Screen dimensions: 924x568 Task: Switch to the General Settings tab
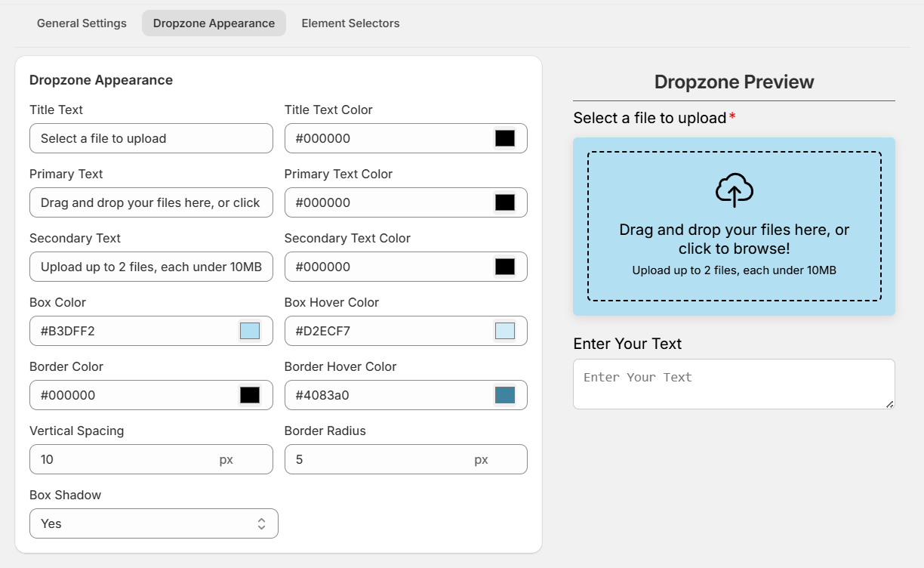(82, 23)
